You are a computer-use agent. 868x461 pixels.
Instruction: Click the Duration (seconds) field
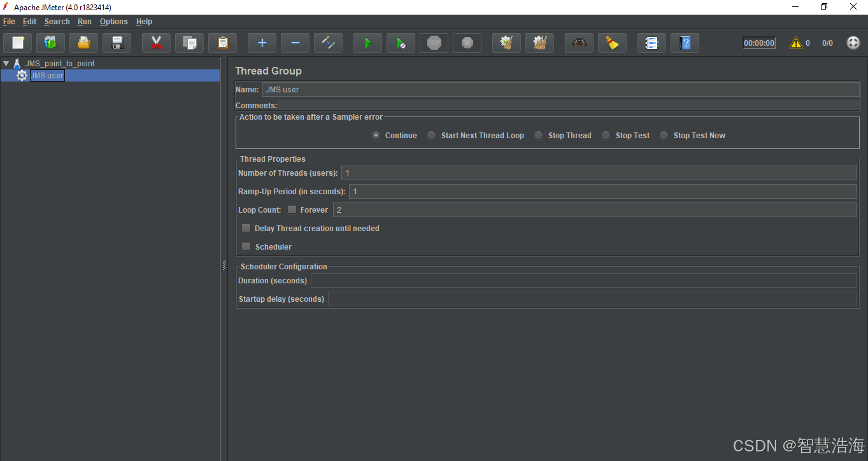[x=584, y=281]
